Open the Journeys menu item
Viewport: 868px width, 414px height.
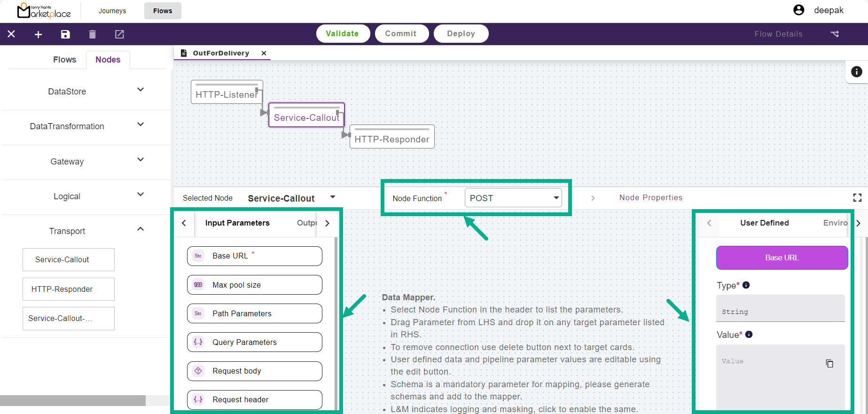(x=112, y=11)
